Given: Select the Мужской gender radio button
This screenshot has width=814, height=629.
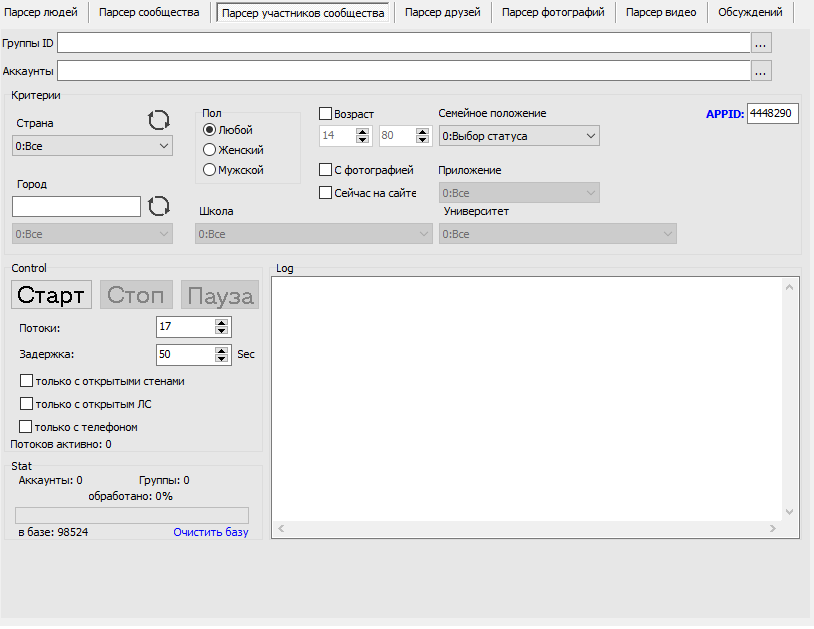Looking at the screenshot, I should pos(210,170).
